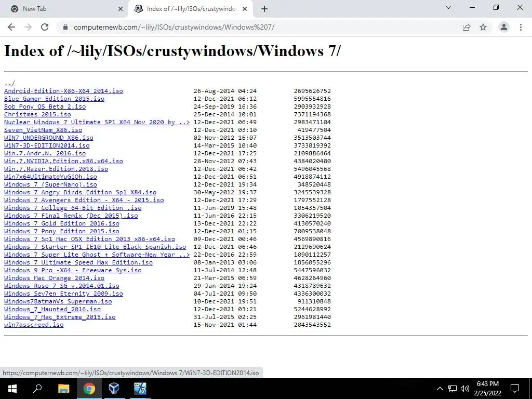Open WIN7_UNDERGROUND_X86.iso link
The width and height of the screenshot is (532, 399).
tap(48, 138)
